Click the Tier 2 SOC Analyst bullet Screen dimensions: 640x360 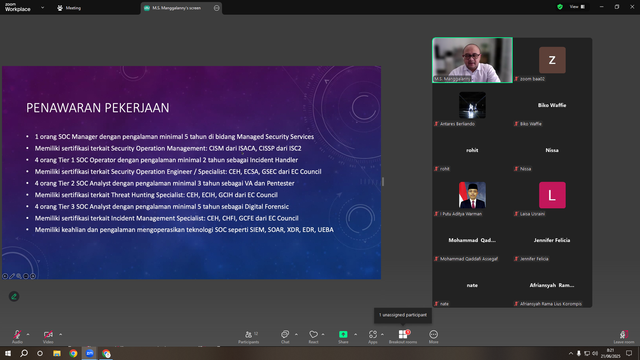(x=164, y=183)
